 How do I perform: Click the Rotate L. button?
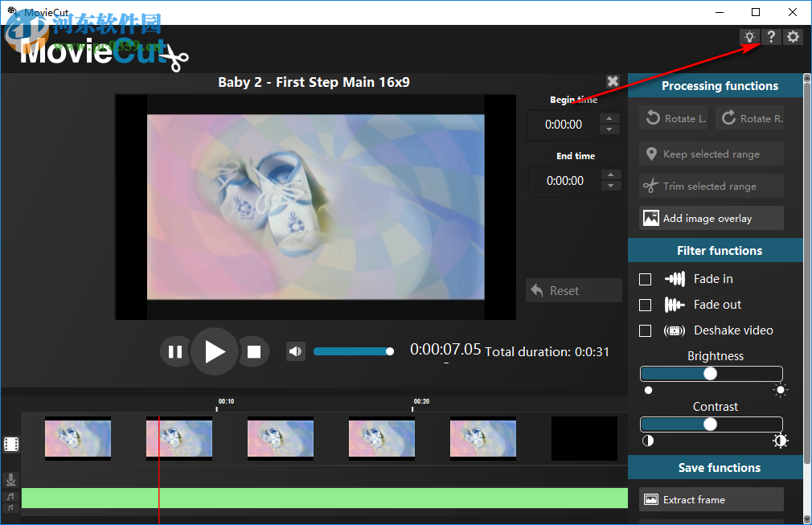(673, 117)
